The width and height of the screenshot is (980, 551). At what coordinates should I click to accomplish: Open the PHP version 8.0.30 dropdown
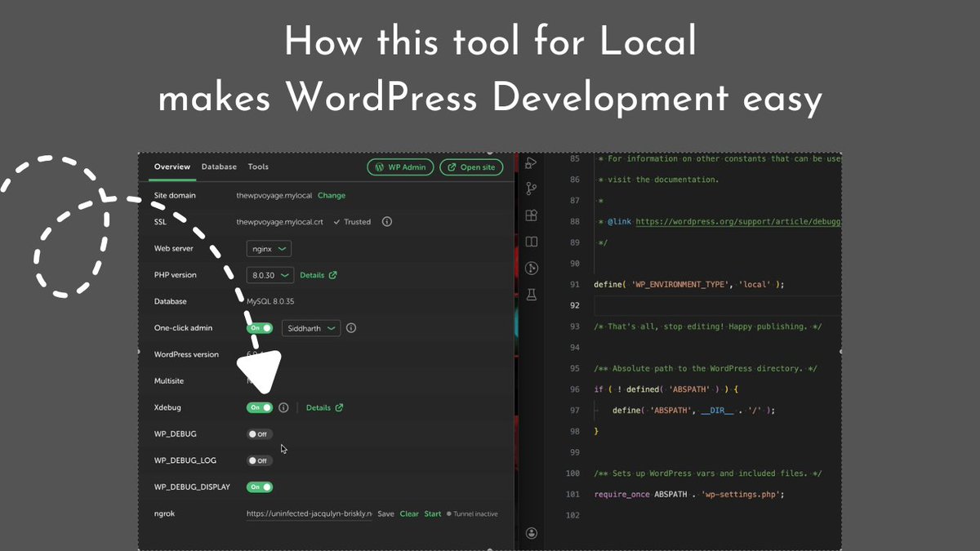[x=269, y=275]
